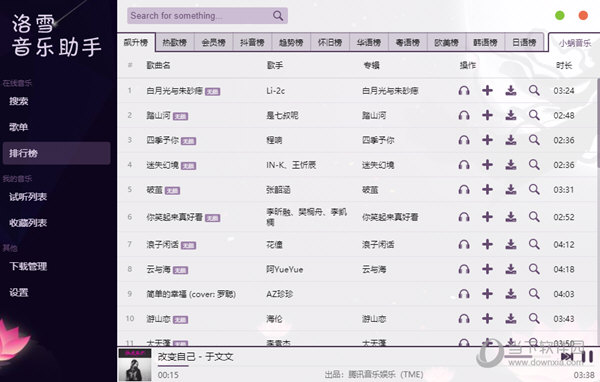This screenshot has height=382, width=600.
Task: Open the 小蜗音乐 source dropdown
Action: [574, 43]
